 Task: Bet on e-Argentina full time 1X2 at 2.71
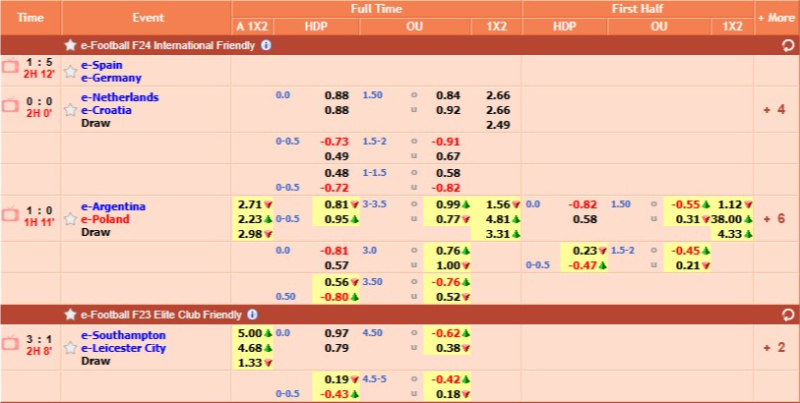[248, 205]
